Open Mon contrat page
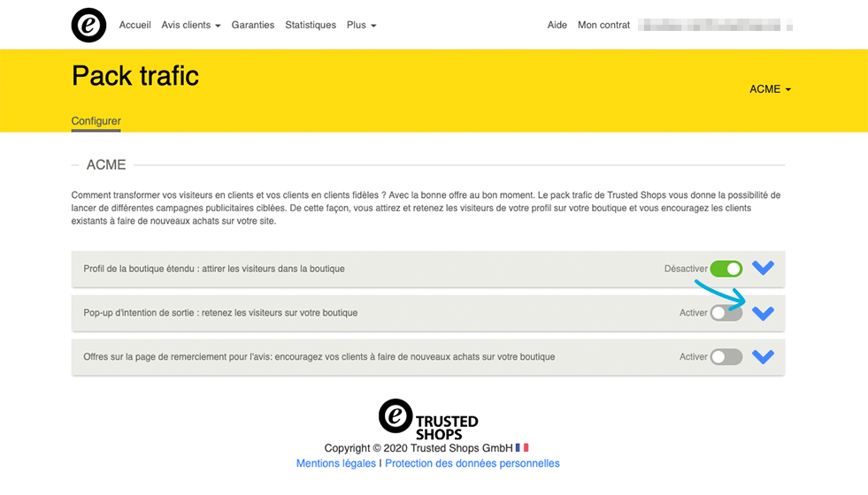 coord(604,25)
